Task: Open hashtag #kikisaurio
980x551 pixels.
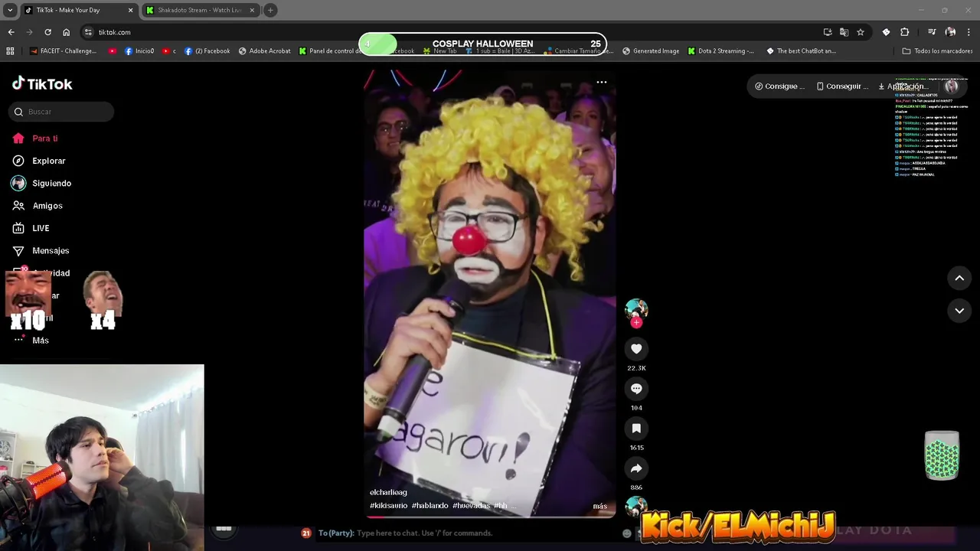Action: (x=388, y=506)
